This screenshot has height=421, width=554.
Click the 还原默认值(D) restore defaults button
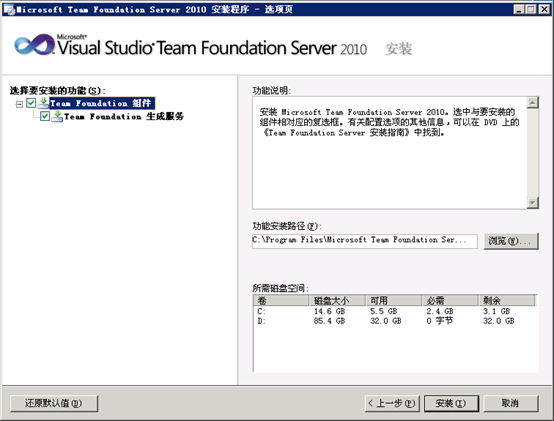tap(54, 403)
